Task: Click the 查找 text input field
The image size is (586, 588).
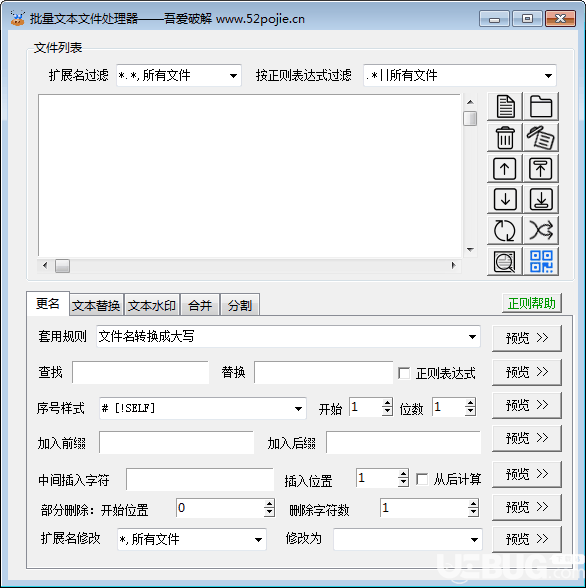Action: (x=140, y=372)
